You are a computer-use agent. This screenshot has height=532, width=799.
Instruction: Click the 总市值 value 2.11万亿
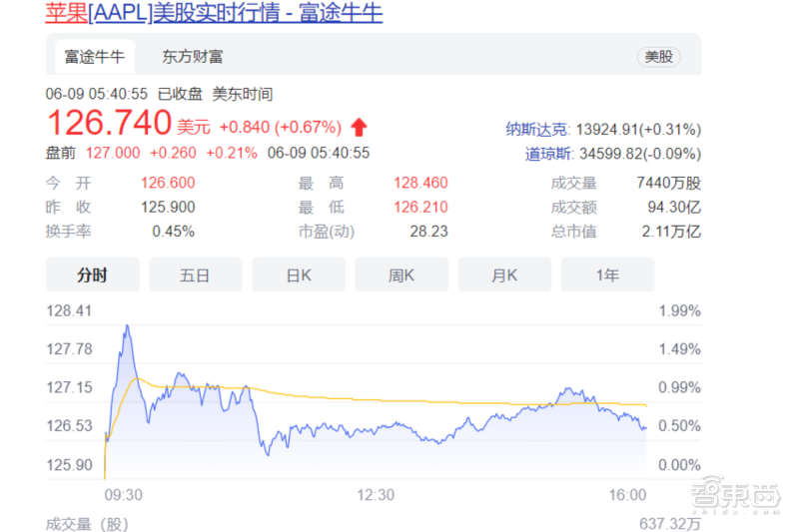point(671,232)
